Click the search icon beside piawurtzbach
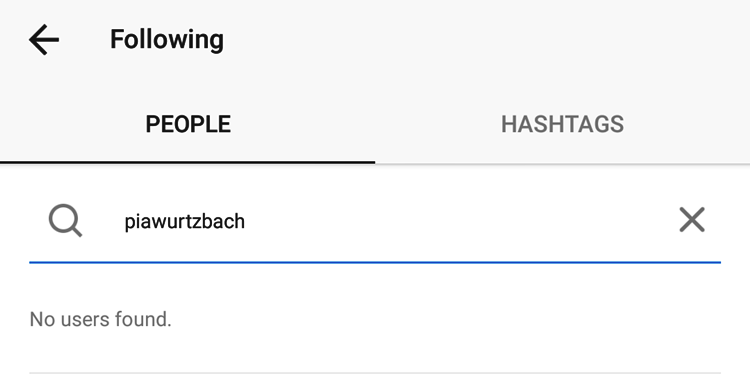This screenshot has width=750, height=392. point(66,220)
